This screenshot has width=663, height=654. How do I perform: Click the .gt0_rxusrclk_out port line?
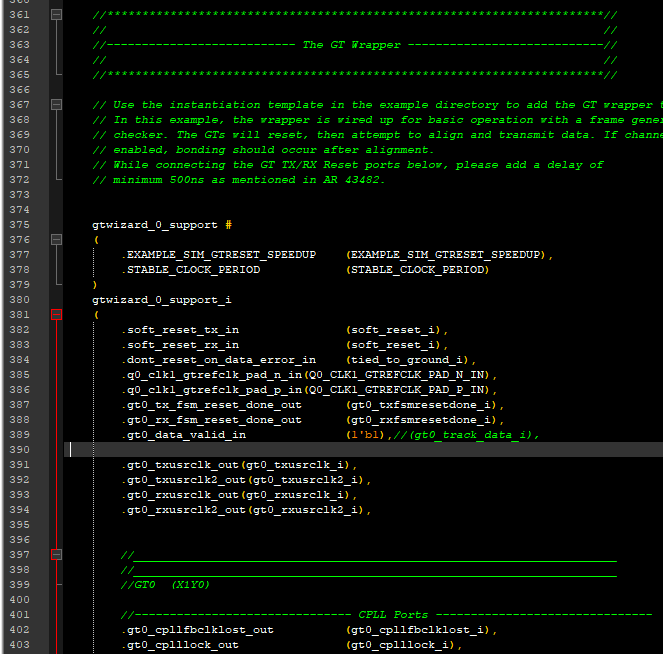click(240, 495)
